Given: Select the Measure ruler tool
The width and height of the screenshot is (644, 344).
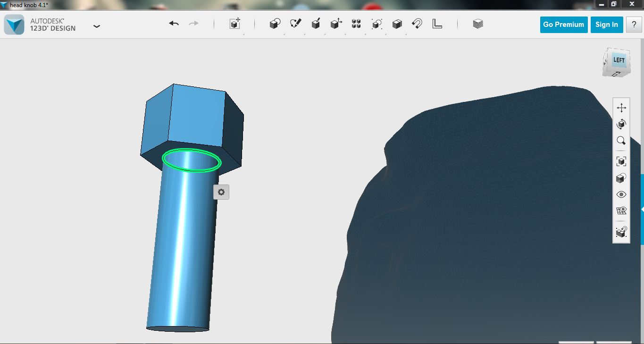Looking at the screenshot, I should 437,24.
